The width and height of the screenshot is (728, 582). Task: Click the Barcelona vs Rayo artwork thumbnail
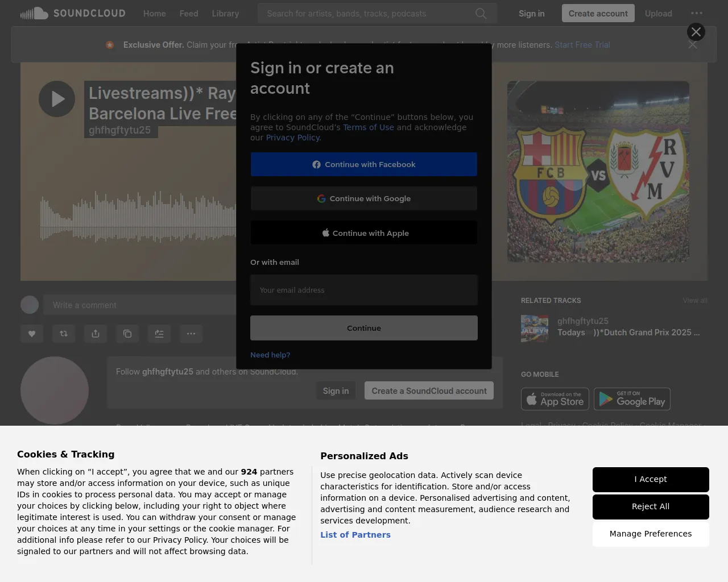598,172
